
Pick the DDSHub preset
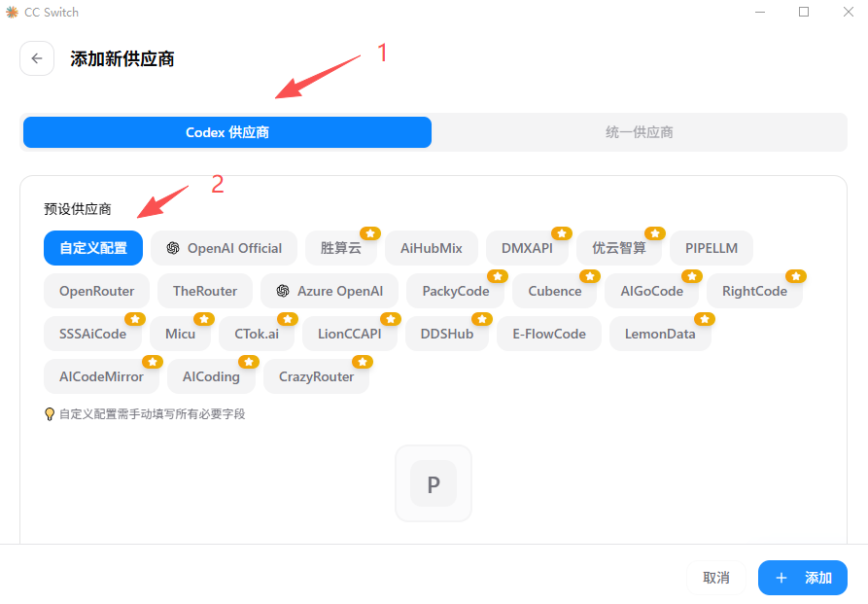pyautogui.click(x=447, y=334)
